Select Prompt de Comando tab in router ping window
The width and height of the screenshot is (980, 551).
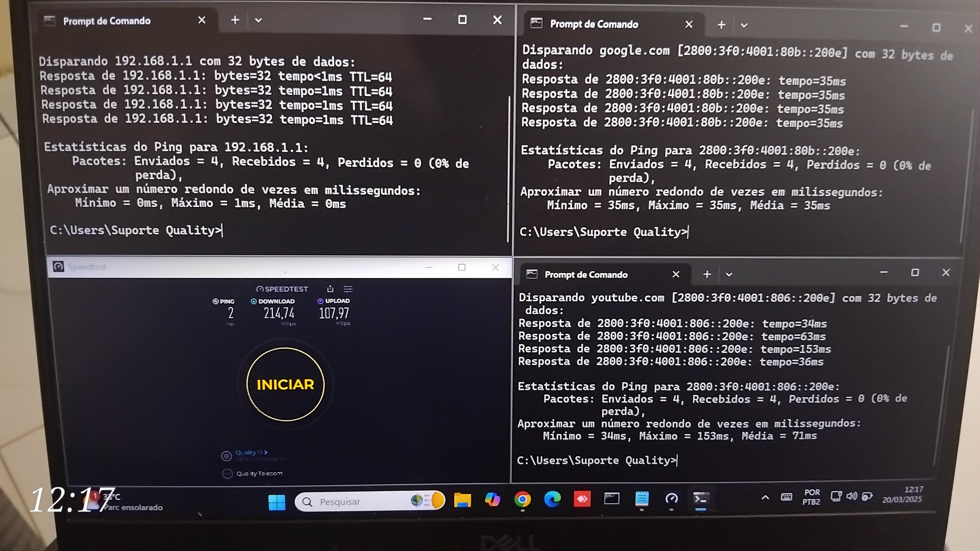pyautogui.click(x=107, y=21)
